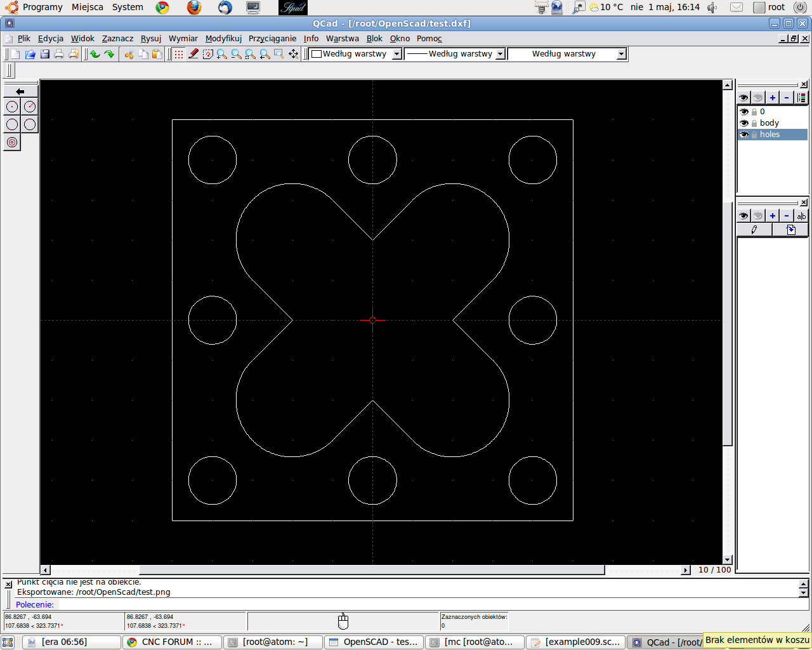The width and height of the screenshot is (812, 650).
Task: Create a new drawing with New icon
Action: click(15, 54)
